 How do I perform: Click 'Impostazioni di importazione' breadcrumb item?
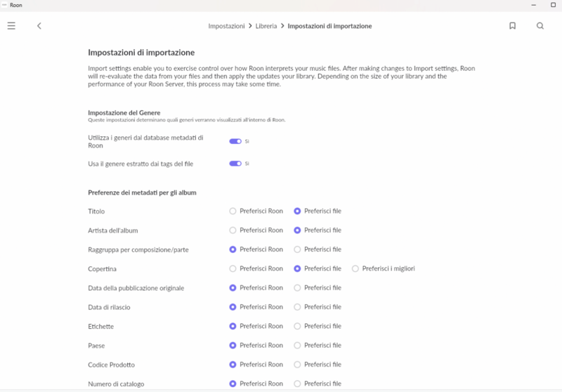click(329, 26)
